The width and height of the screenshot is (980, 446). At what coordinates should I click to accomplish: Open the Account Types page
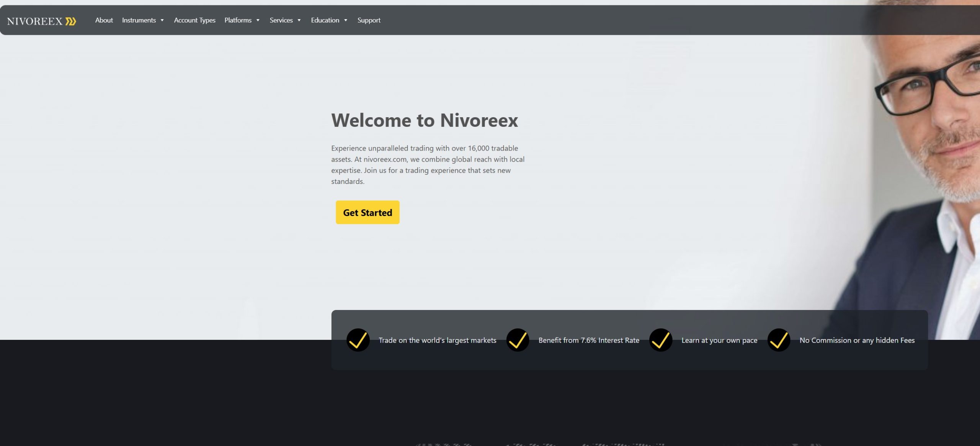[195, 20]
